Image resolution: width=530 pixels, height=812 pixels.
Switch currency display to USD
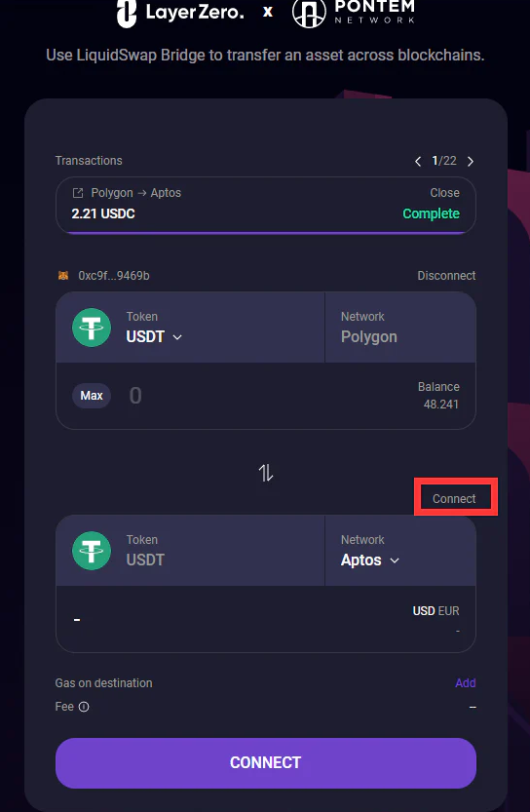[x=424, y=611]
